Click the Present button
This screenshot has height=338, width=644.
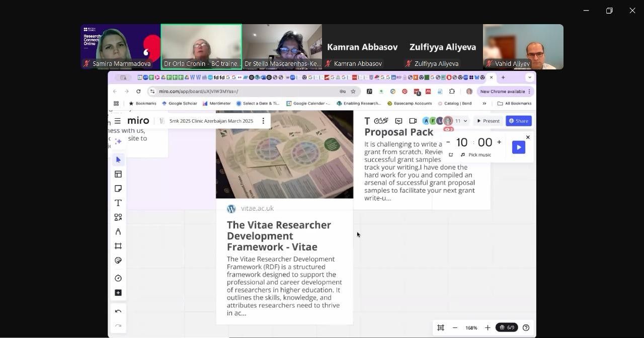(488, 121)
